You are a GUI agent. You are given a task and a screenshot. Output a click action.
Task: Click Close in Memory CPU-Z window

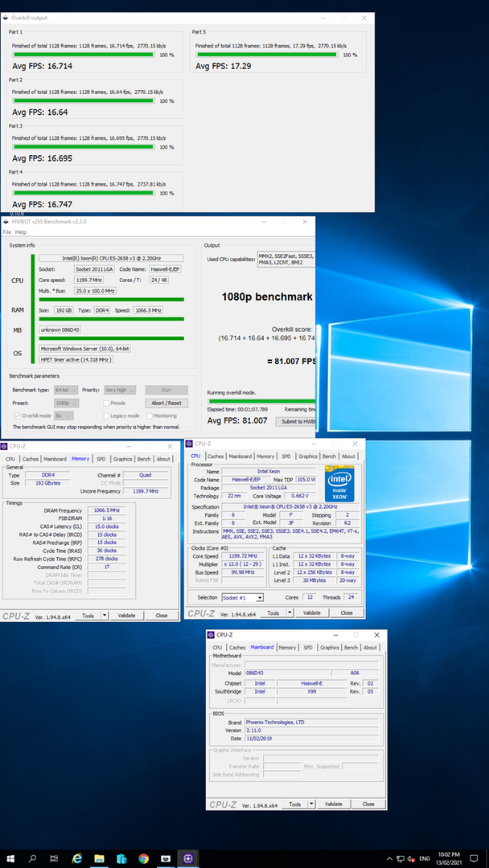[x=161, y=616]
